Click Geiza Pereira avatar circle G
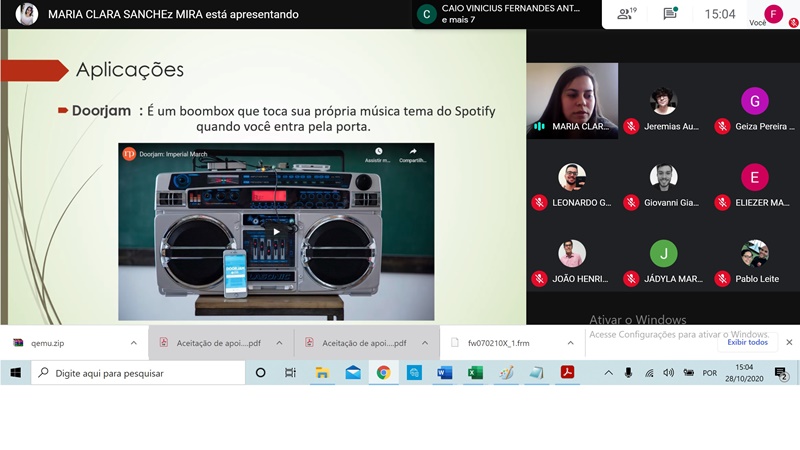This screenshot has height=450, width=800. pyautogui.click(x=755, y=101)
